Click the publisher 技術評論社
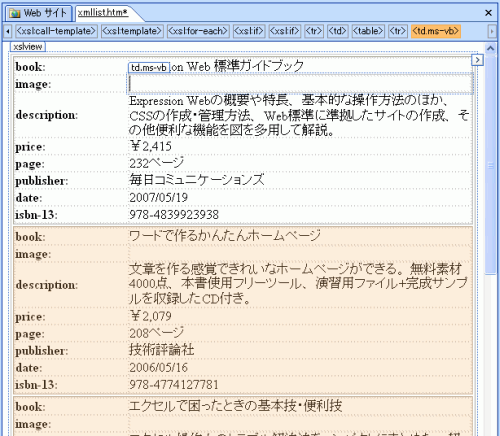Screen dimensions: 500x436 (x=162, y=350)
